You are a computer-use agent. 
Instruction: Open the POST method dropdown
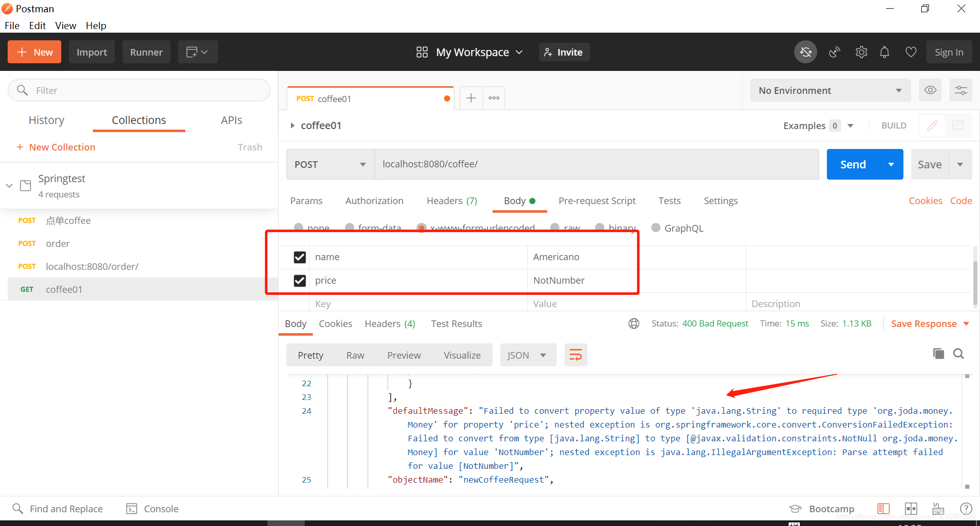click(x=330, y=164)
